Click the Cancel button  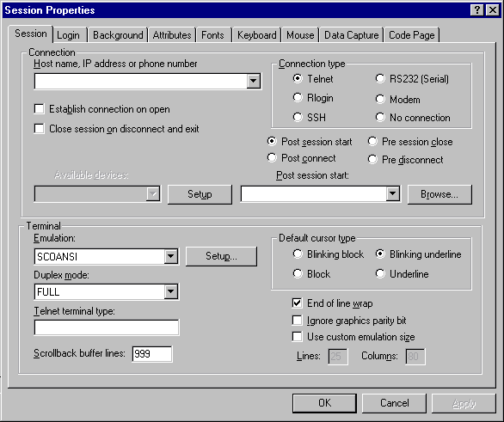(395, 403)
